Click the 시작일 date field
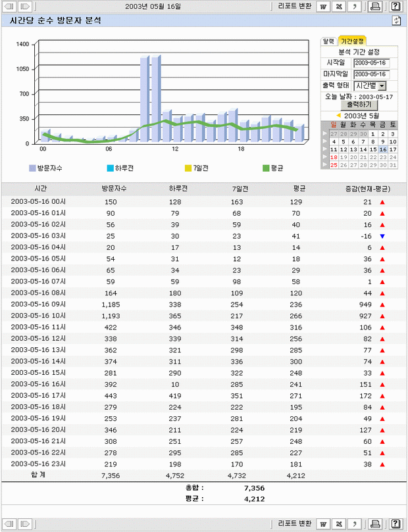The width and height of the screenshot is (408, 532). coord(371,62)
